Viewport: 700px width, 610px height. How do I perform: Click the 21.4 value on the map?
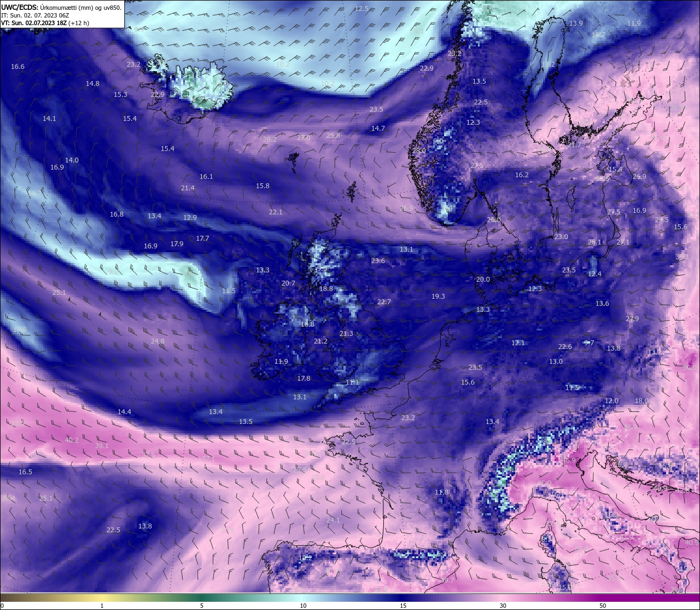pos(188,188)
